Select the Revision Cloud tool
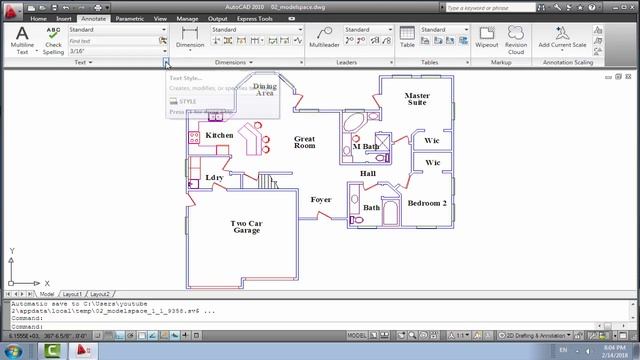Image resolution: width=640 pixels, height=360 pixels. pyautogui.click(x=516, y=40)
